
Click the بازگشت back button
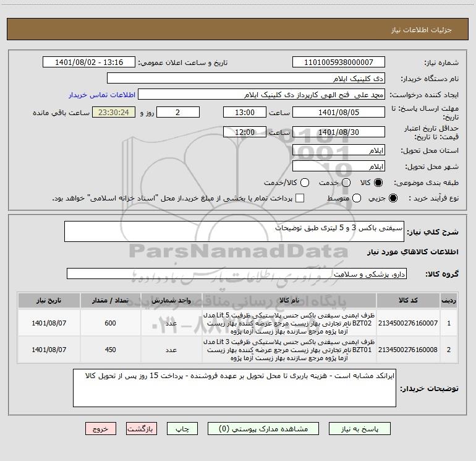point(142,428)
